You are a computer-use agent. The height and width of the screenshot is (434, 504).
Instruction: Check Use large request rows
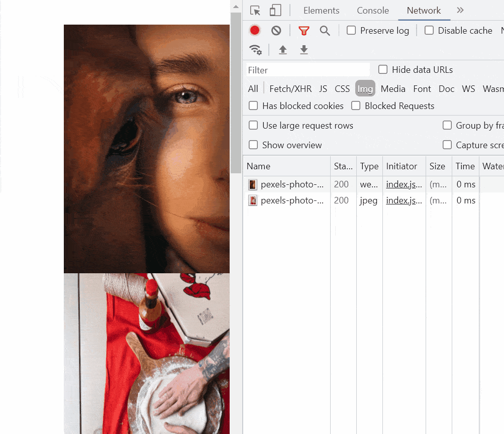(253, 125)
